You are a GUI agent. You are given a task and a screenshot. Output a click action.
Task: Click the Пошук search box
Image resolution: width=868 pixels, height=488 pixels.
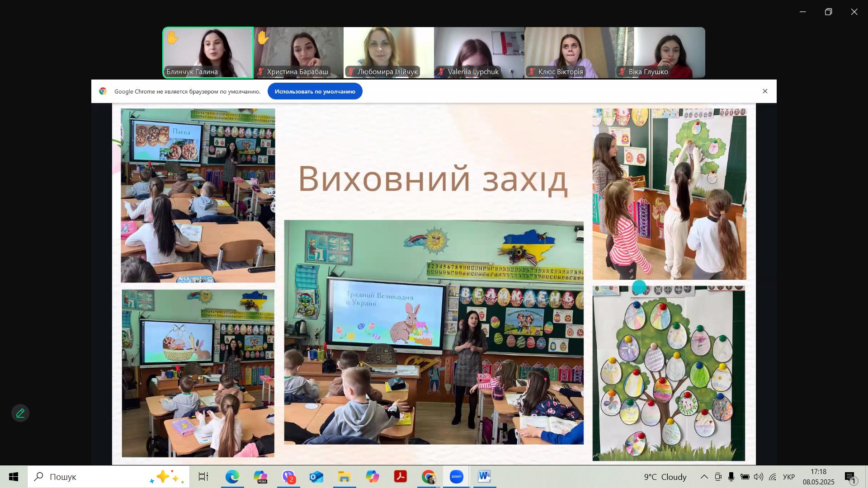pos(90,477)
